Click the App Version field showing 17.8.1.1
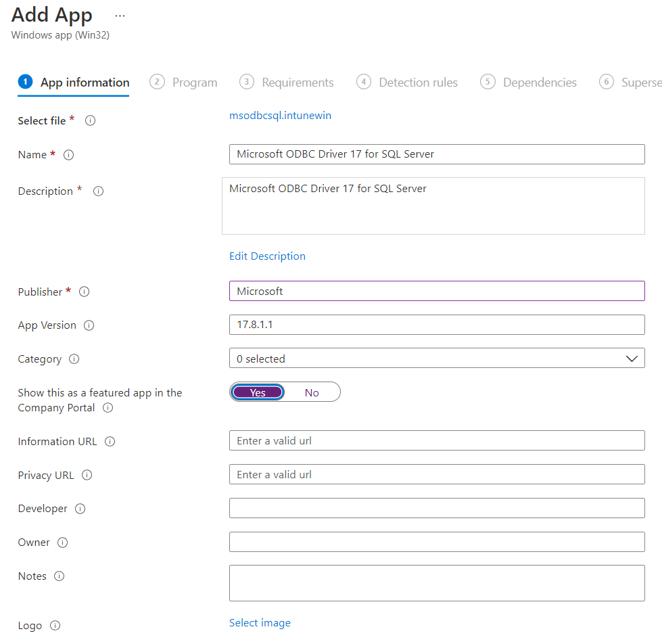The height and width of the screenshot is (644, 662). click(x=437, y=324)
